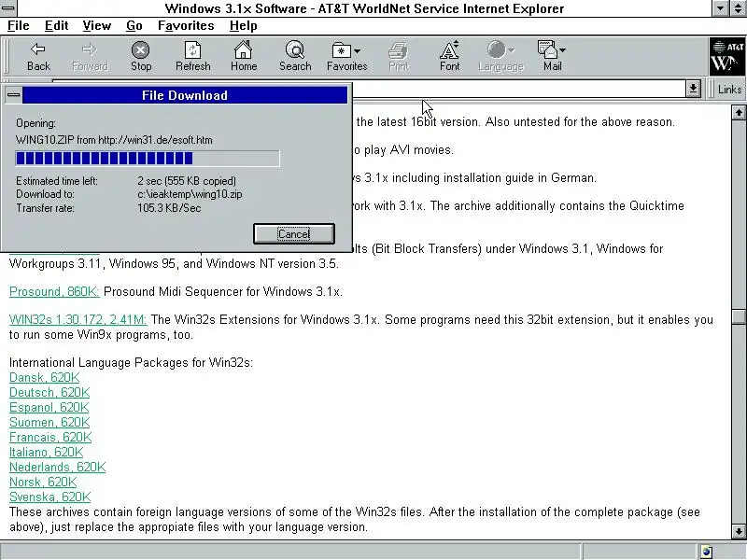Open the main window system menu box

8,8
